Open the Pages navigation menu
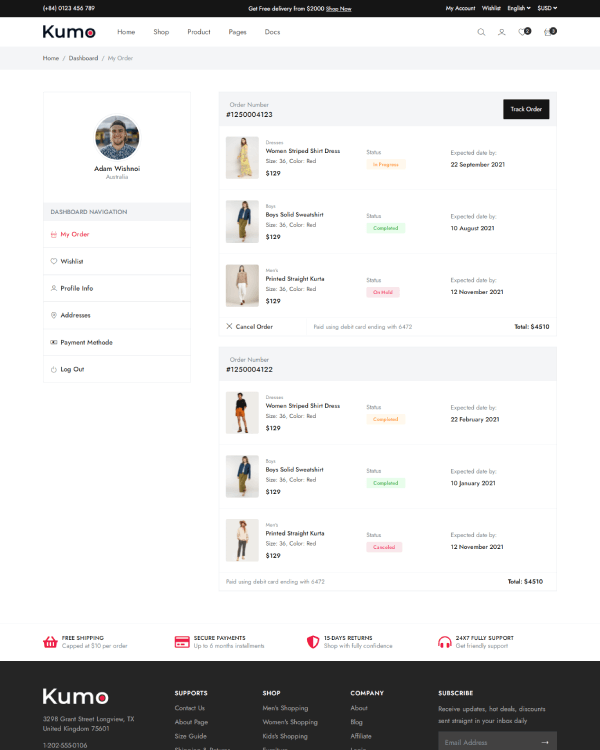 [x=237, y=32]
